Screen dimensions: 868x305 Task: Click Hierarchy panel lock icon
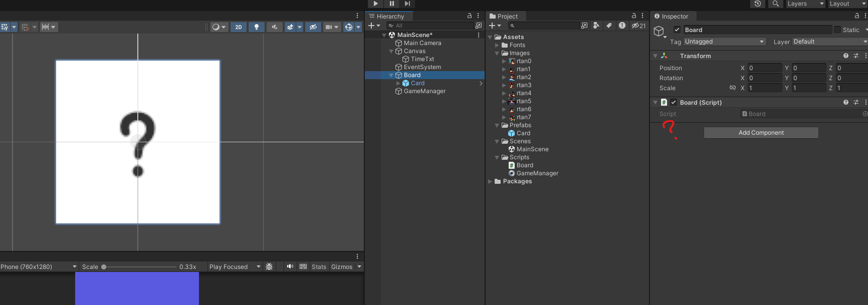tap(470, 16)
